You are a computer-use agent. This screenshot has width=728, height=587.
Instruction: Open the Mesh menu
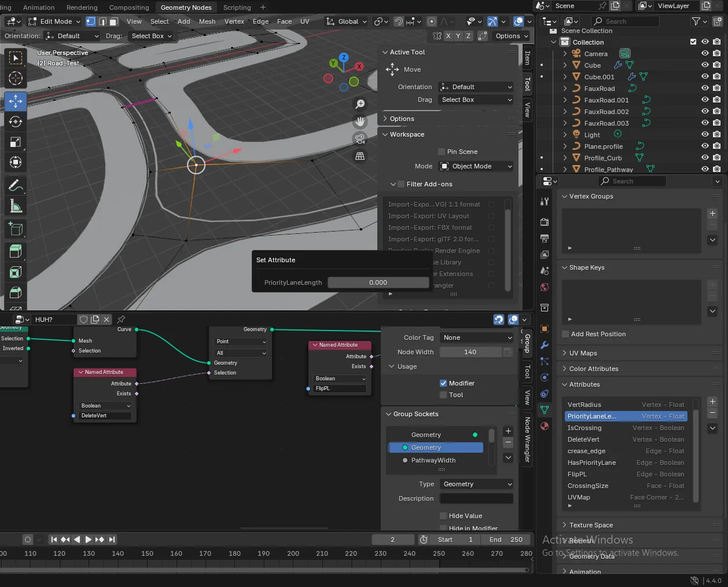pos(207,21)
